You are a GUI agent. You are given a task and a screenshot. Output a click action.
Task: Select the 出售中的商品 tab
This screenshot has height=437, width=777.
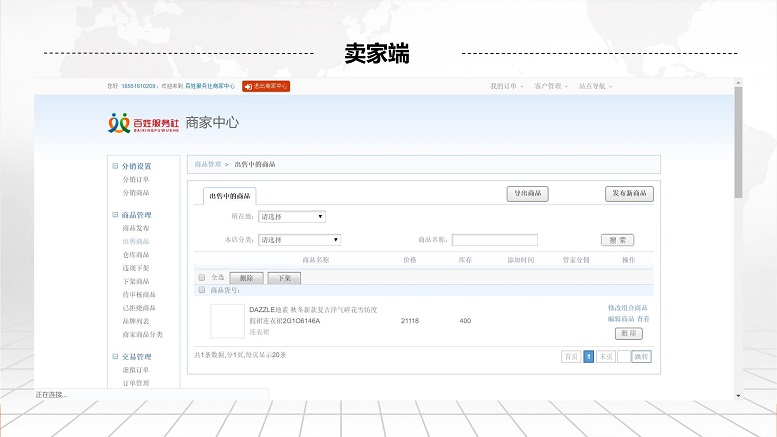[x=229, y=196]
